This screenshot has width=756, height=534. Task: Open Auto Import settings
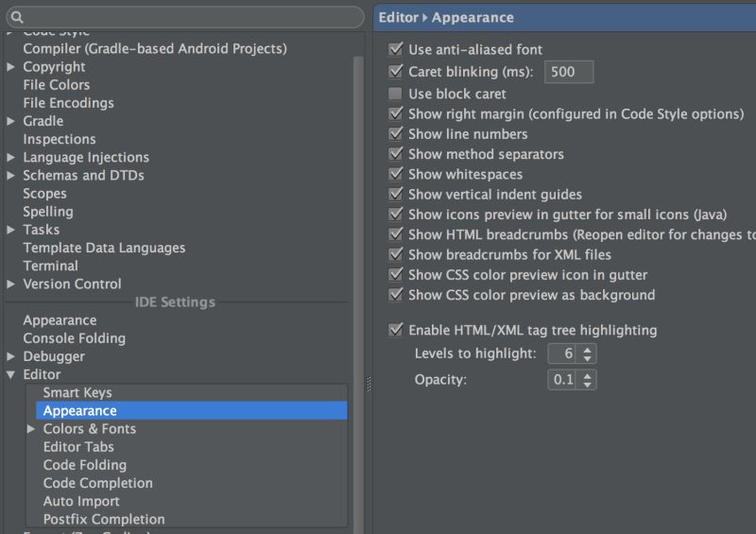coord(81,501)
